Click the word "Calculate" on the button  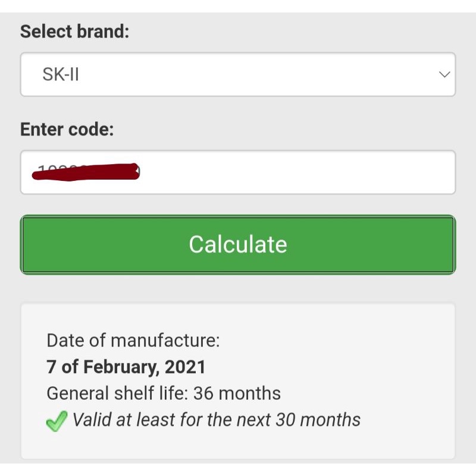click(x=238, y=245)
